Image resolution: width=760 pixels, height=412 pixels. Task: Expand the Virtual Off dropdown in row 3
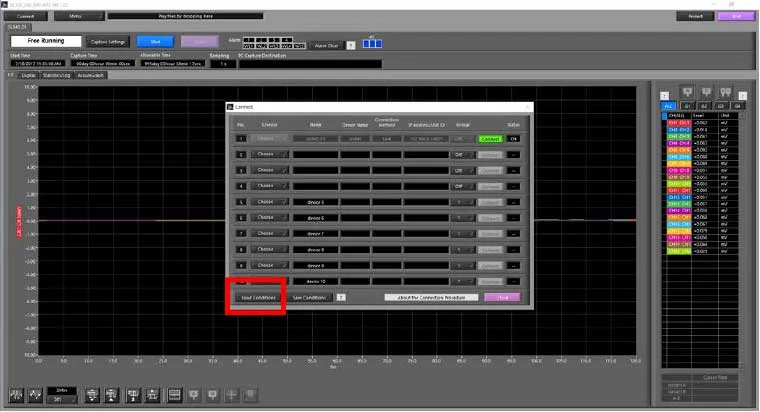[x=461, y=170]
